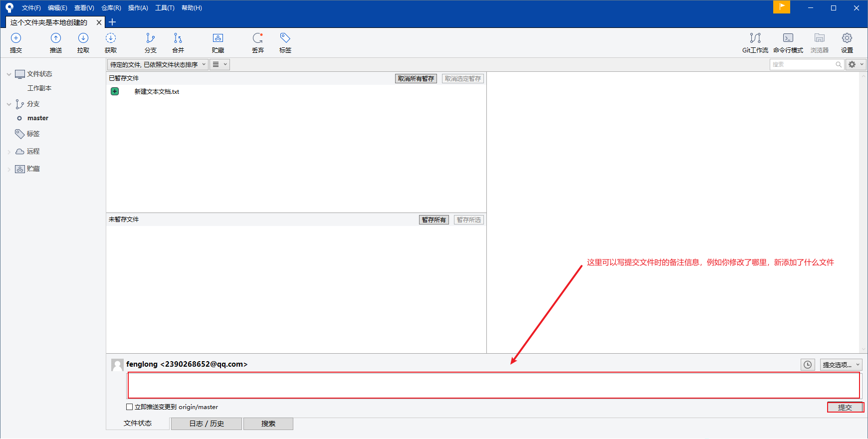Click the SourceTree logo icon in title bar

click(x=9, y=7)
